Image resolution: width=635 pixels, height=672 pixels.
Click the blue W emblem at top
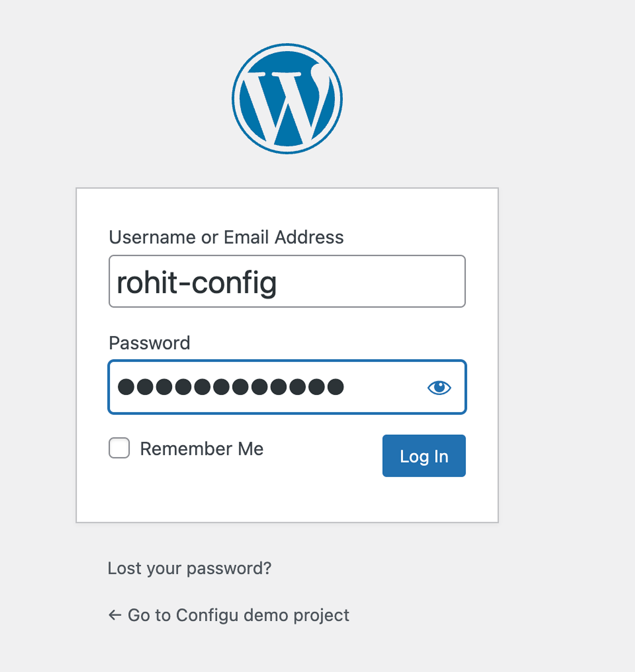click(x=287, y=99)
